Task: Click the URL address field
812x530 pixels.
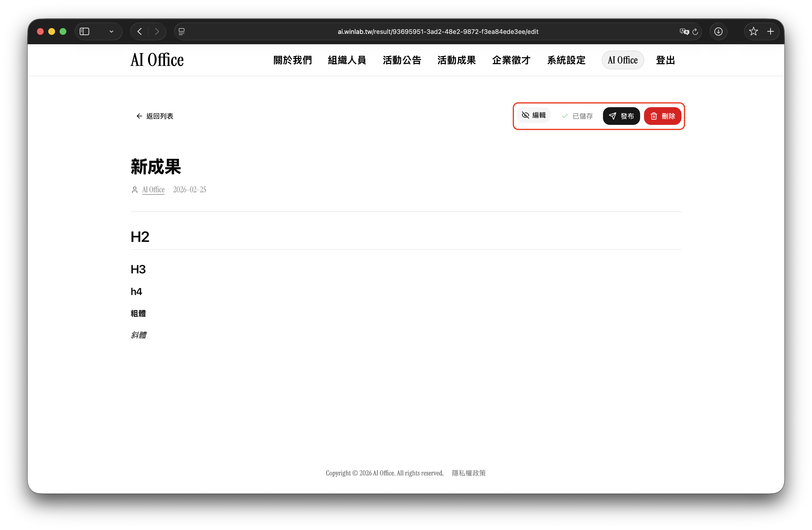Action: click(438, 32)
